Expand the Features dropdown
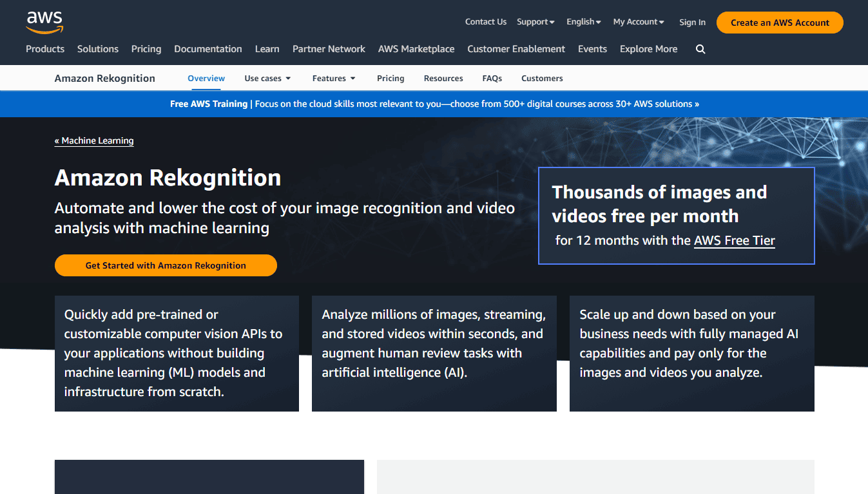Screen dimensions: 868x494 point(333,78)
